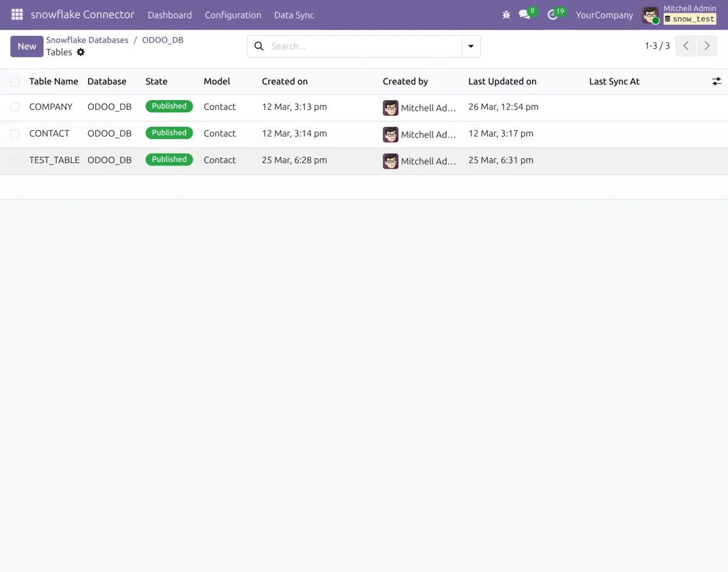Click the YourCompany switcher
The height and width of the screenshot is (572, 728).
pyautogui.click(x=604, y=15)
